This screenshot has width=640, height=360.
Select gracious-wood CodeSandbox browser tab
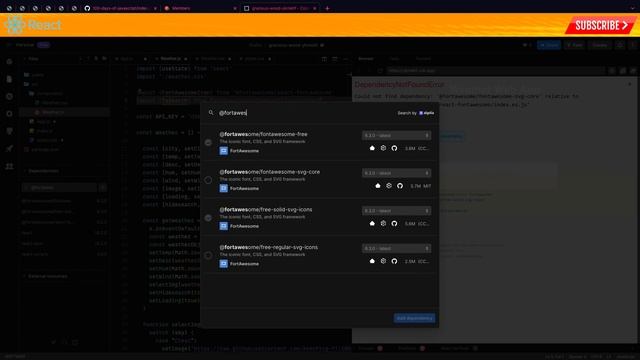click(x=280, y=8)
